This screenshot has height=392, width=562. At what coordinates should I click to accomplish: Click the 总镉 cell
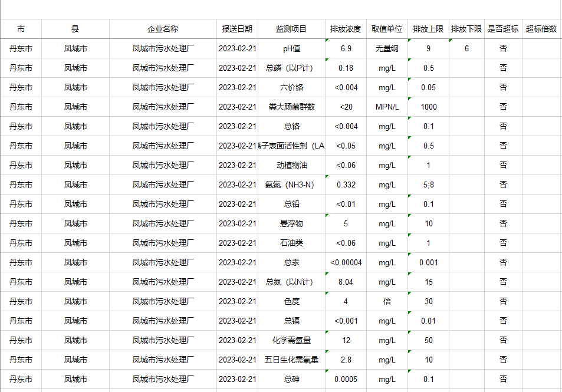tap(291, 321)
